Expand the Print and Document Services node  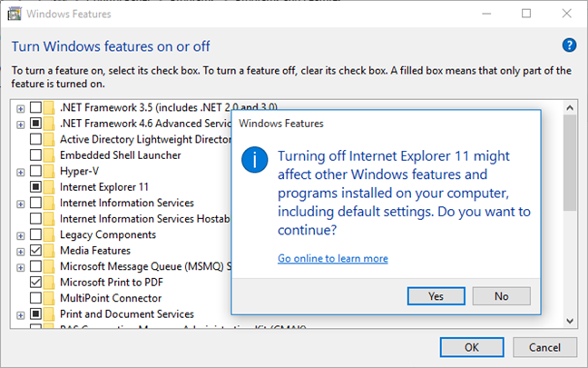click(x=21, y=313)
